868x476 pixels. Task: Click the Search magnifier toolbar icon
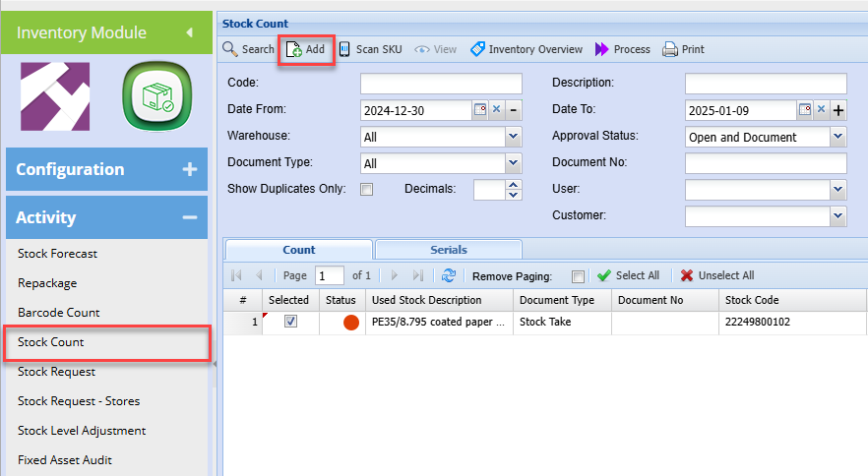[x=229, y=49]
